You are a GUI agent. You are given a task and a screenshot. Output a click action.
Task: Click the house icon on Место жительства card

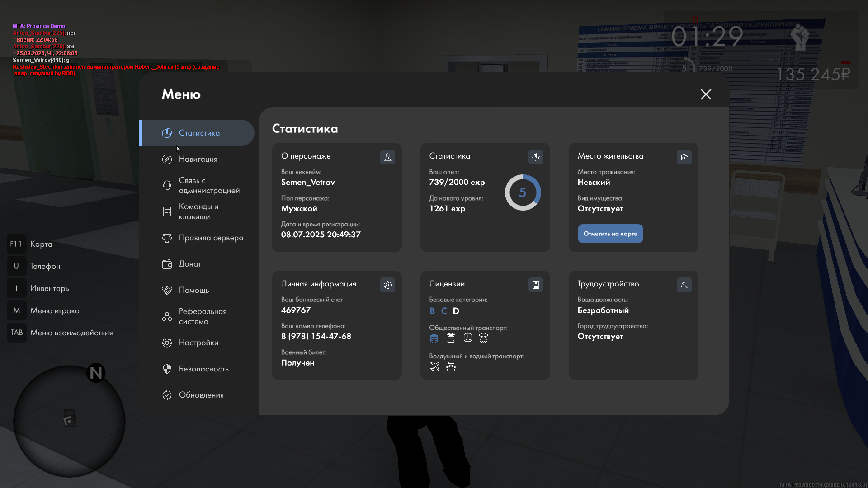(x=684, y=157)
